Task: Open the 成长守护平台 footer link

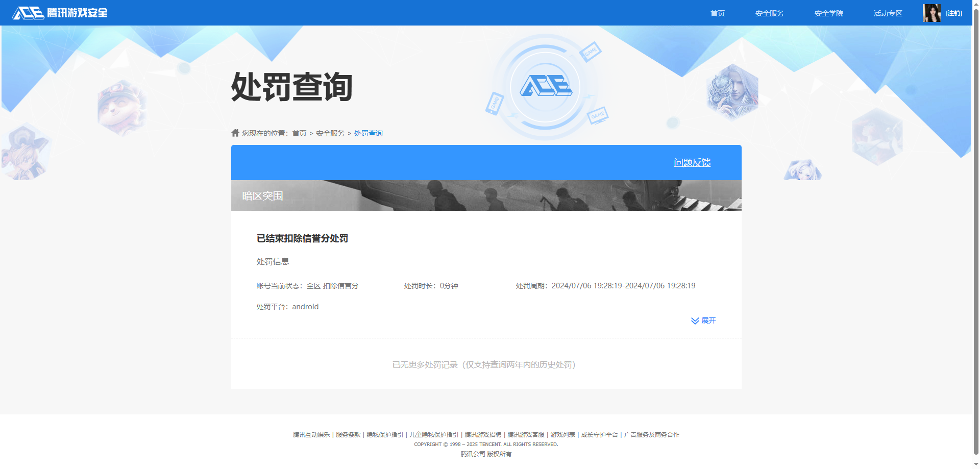Action: click(600, 434)
